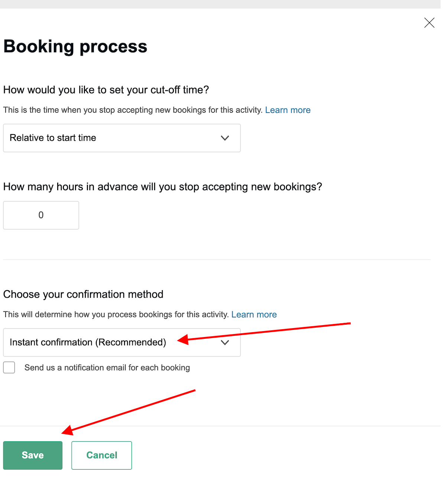Open Learn more link about confirmation method
Image resolution: width=448 pixels, height=483 pixels.
[x=254, y=315]
